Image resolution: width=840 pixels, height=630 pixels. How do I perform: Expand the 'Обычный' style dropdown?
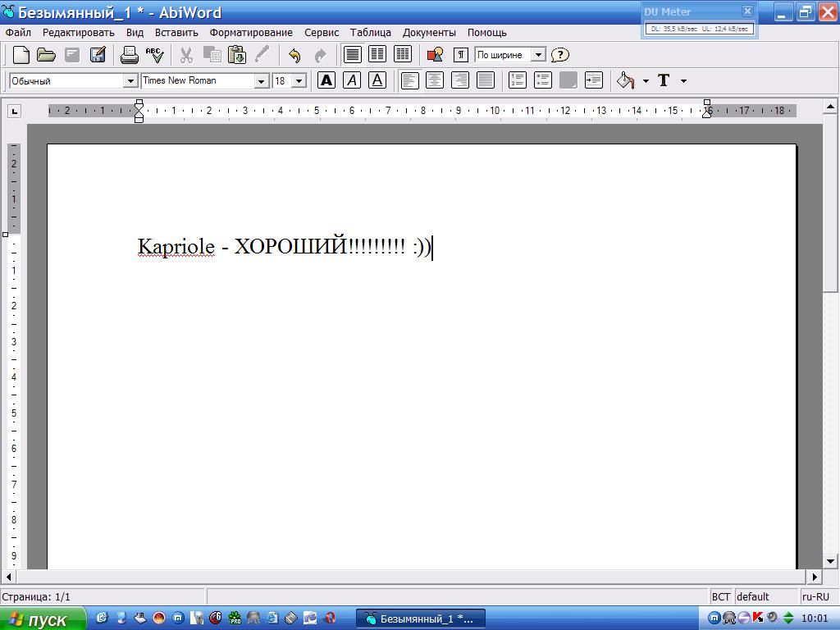click(130, 81)
